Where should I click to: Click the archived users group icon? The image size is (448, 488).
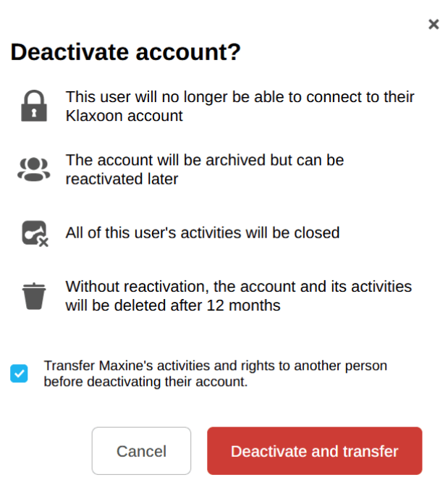pyautogui.click(x=33, y=169)
